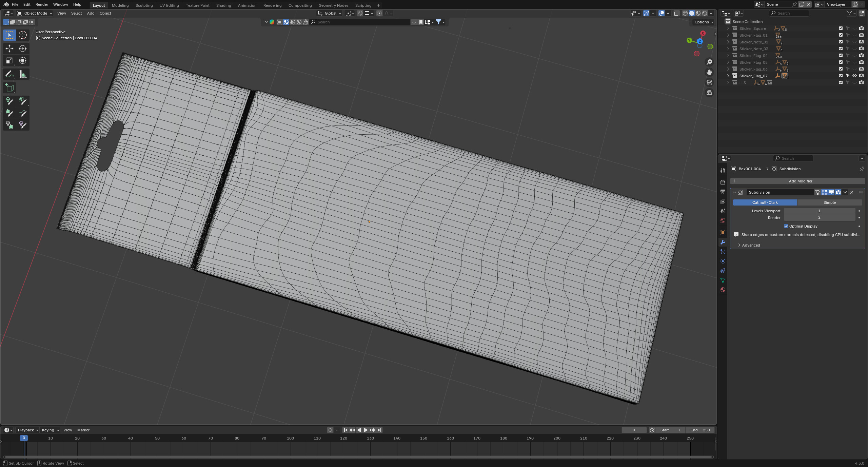This screenshot has width=868, height=467.
Task: Open the Render properties tab icon
Action: tap(723, 182)
